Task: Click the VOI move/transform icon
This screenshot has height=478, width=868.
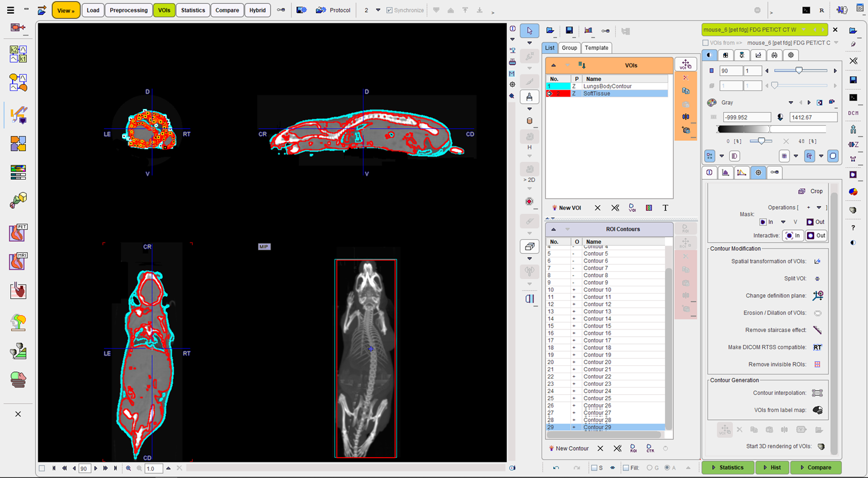Action: pyautogui.click(x=685, y=65)
